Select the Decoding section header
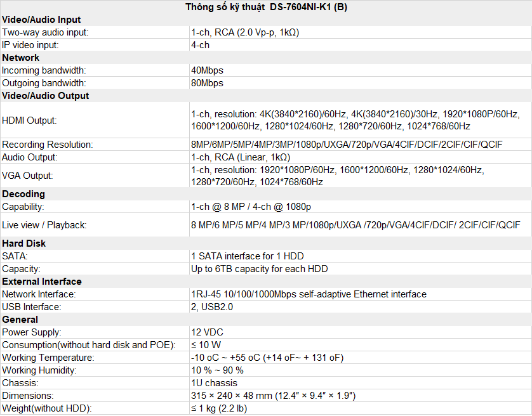This screenshot has height=416, width=532. click(23, 194)
